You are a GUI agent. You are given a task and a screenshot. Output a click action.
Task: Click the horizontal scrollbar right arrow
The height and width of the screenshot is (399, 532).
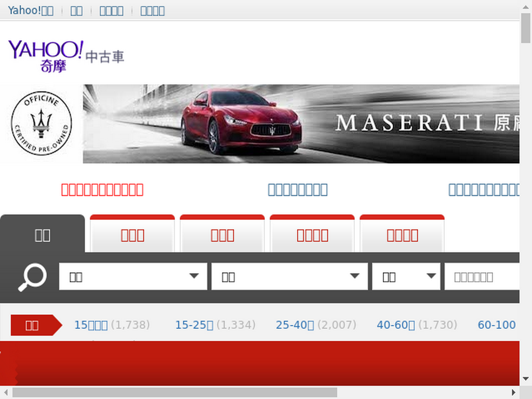(x=514, y=393)
